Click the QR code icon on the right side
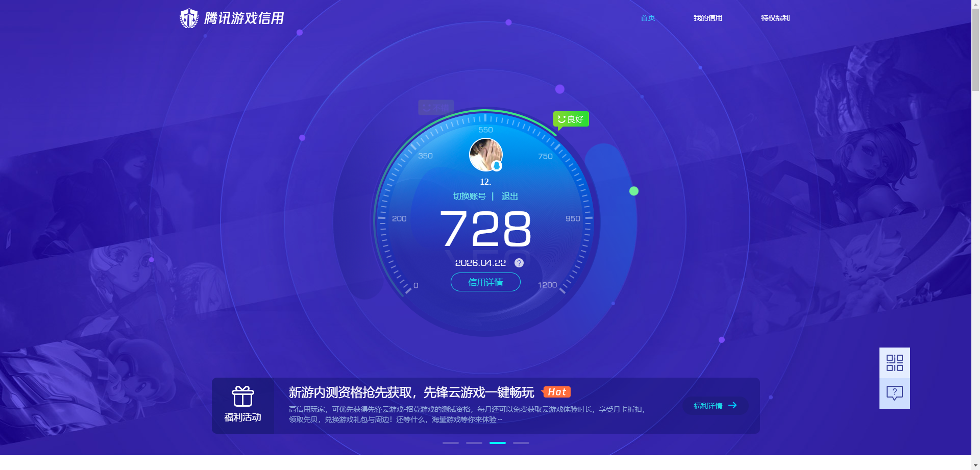 pos(894,362)
